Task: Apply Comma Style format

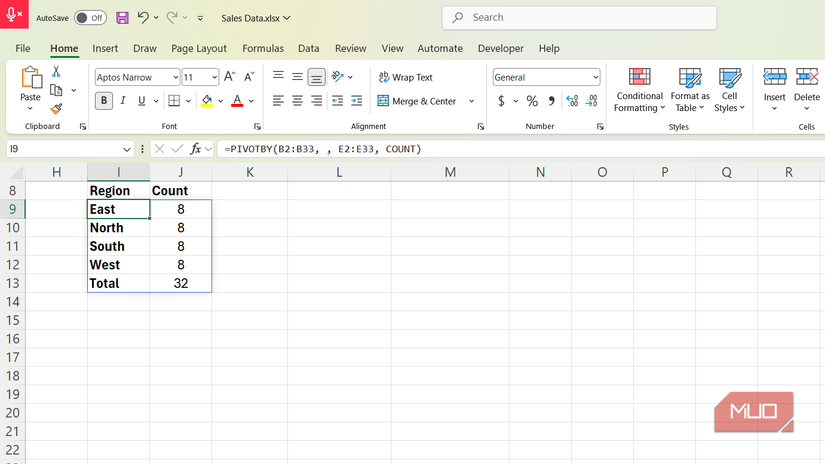Action: tap(551, 100)
